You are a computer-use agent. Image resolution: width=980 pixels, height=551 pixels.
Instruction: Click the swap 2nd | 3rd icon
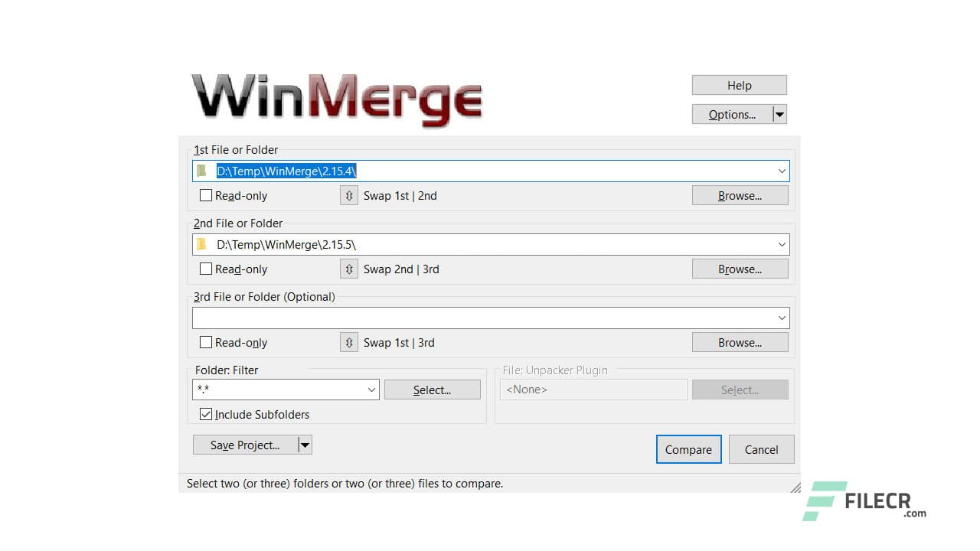tap(348, 269)
